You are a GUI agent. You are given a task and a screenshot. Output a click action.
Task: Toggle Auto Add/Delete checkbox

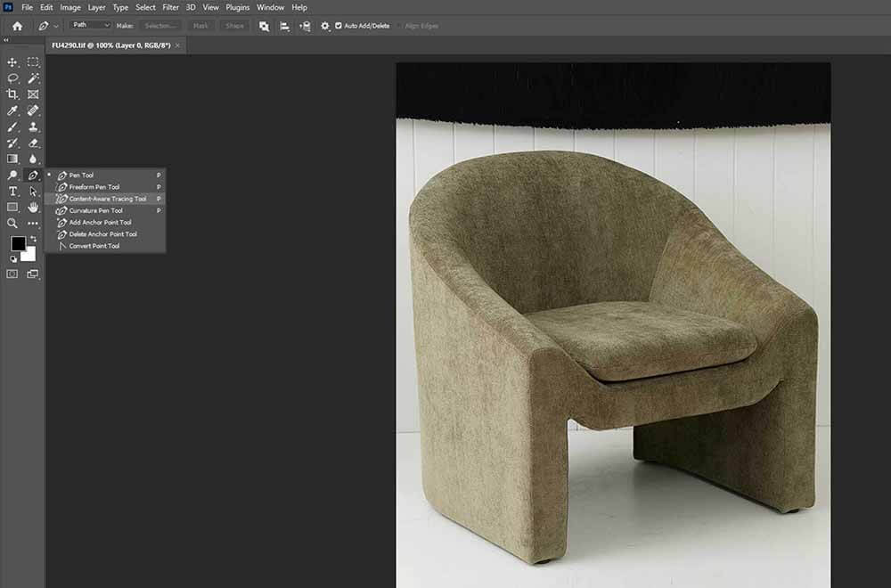pyautogui.click(x=338, y=26)
